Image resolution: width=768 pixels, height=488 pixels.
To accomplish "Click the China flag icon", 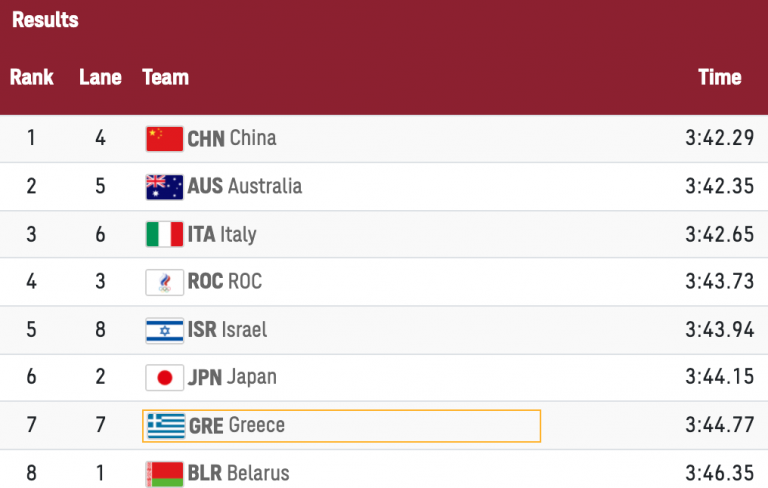I will pyautogui.click(x=164, y=139).
